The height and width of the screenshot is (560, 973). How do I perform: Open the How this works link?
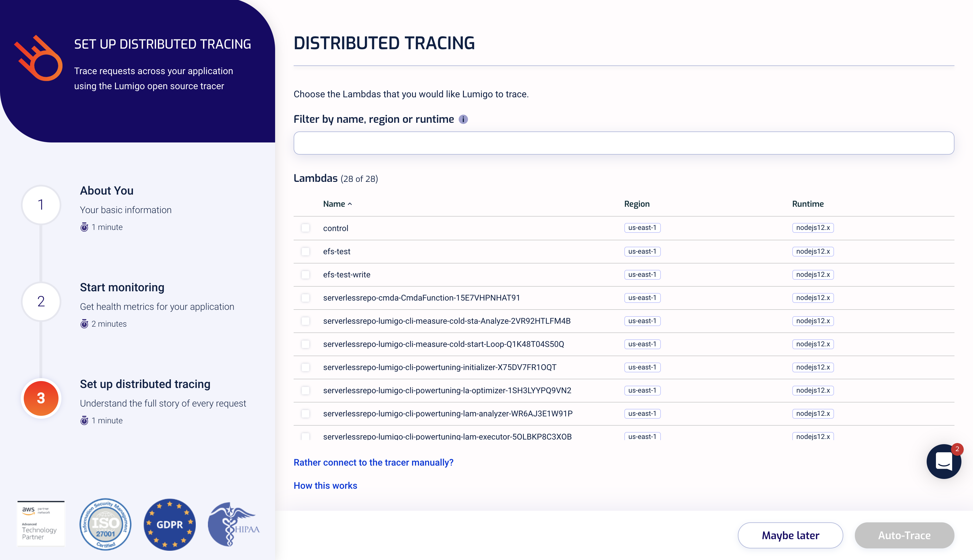point(325,485)
